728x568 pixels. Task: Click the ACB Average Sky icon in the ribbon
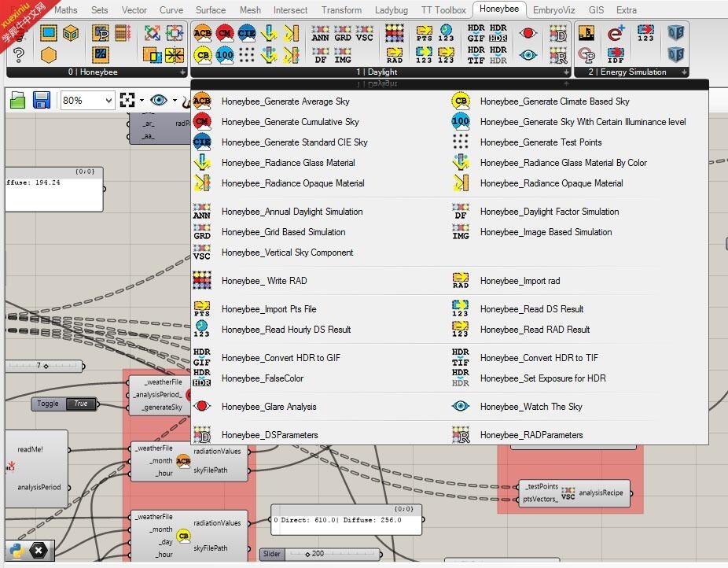coord(202,33)
